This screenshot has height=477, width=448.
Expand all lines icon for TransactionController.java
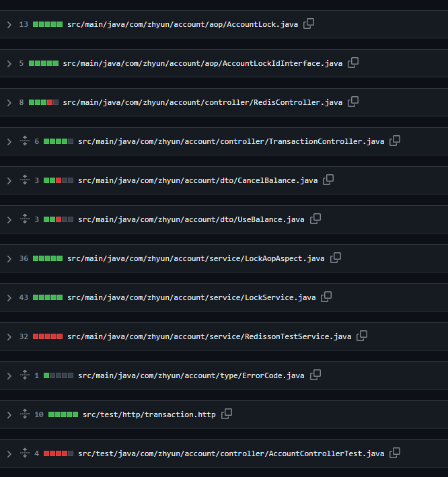point(25,141)
